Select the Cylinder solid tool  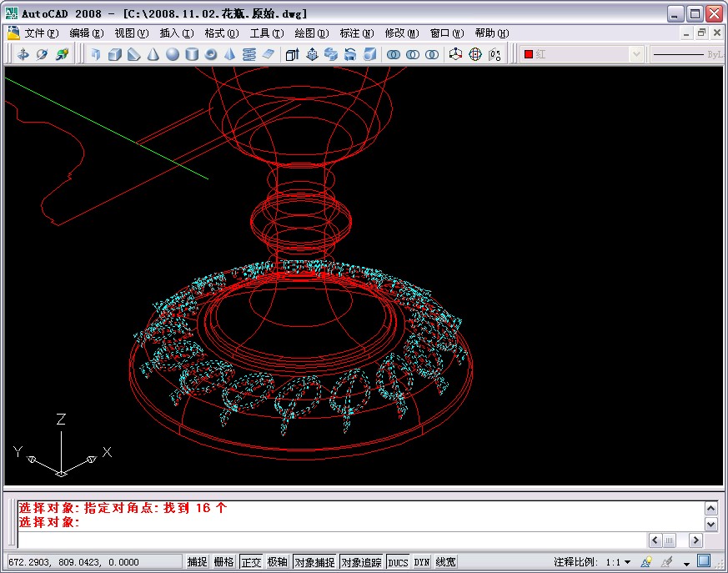(x=192, y=54)
